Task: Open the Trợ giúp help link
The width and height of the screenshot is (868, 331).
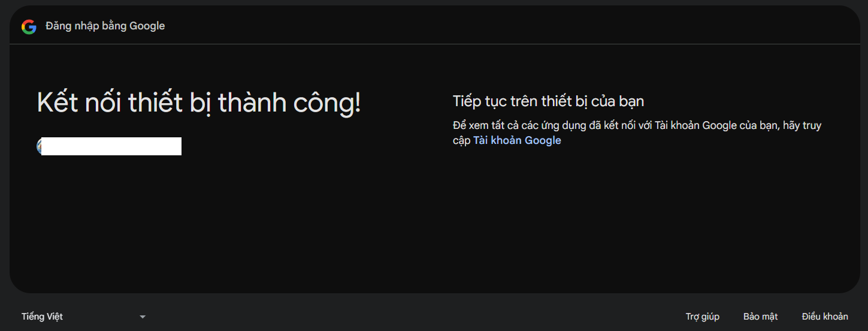Action: [x=702, y=317]
